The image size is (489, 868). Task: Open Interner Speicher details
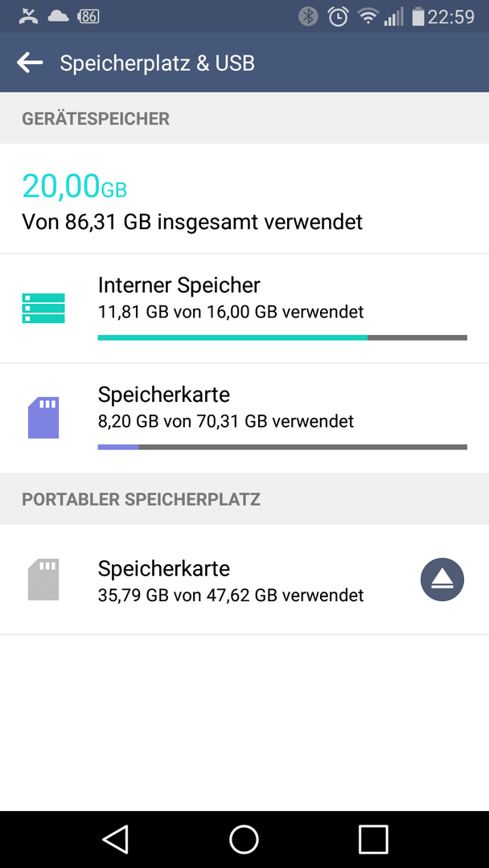[244, 309]
